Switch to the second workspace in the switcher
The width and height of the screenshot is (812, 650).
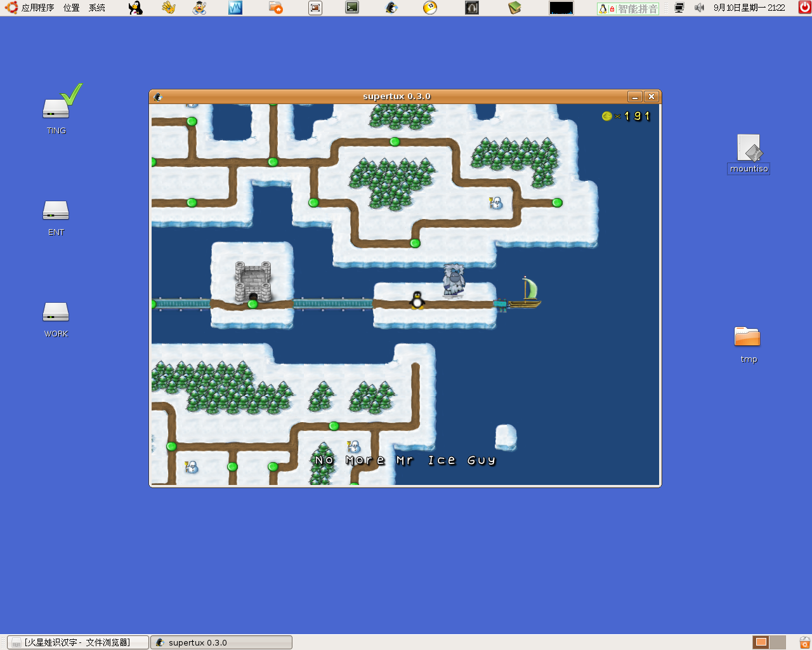778,642
